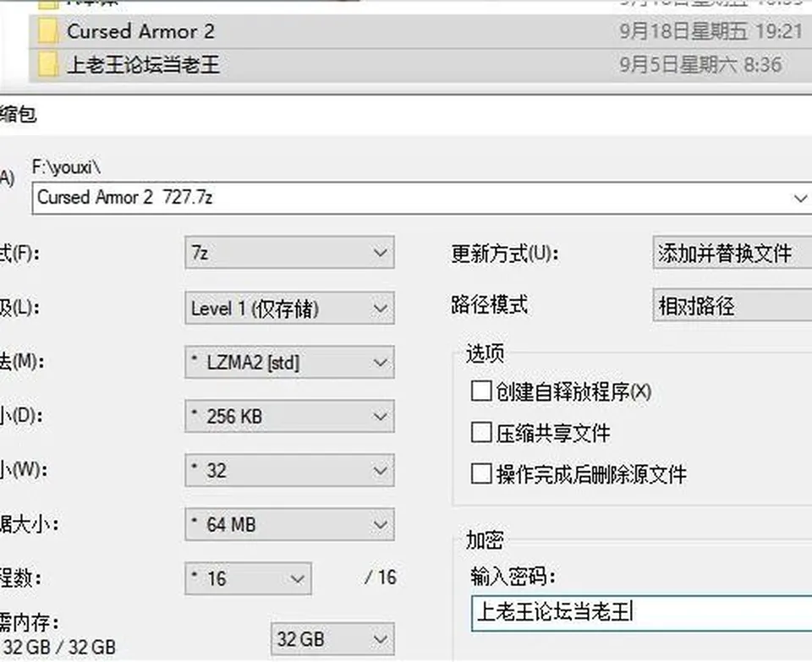Viewport: 812px width, 662px height.
Task: Click the 上老王论坛当老王 folder name
Action: click(x=144, y=65)
